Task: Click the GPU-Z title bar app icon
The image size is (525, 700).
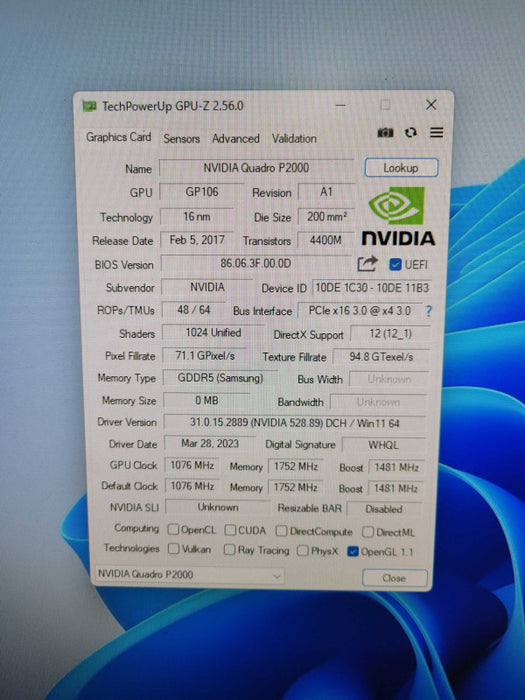Action: coord(89,106)
